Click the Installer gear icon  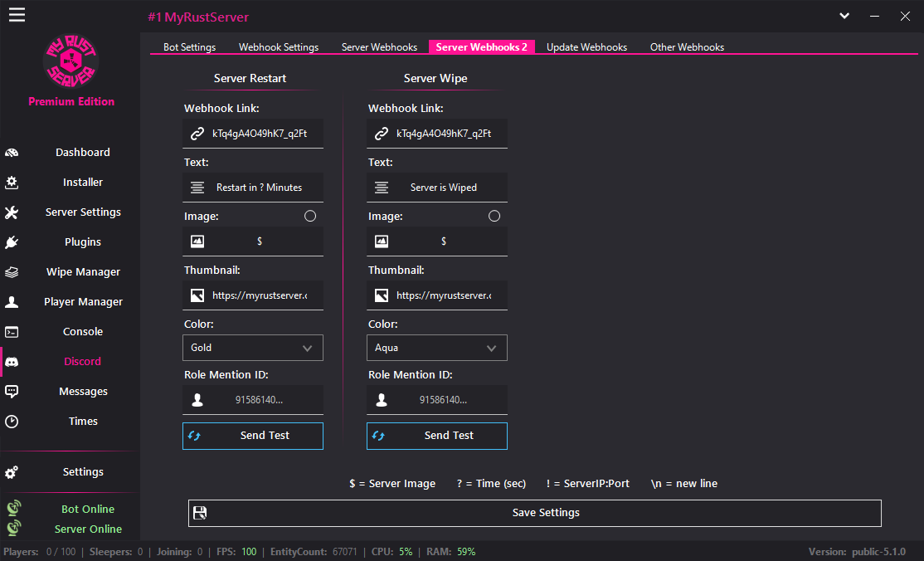(x=12, y=183)
